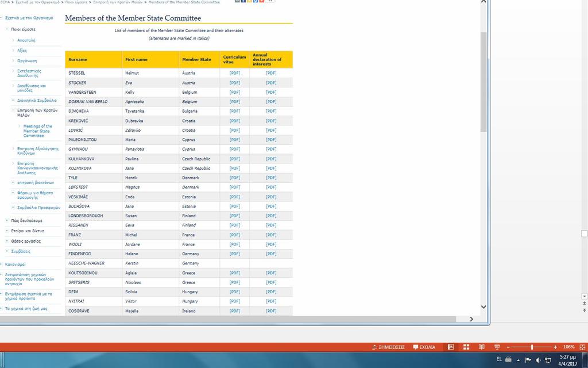Start the Slide Show from status bar
The height and width of the screenshot is (368, 588).
point(497,347)
